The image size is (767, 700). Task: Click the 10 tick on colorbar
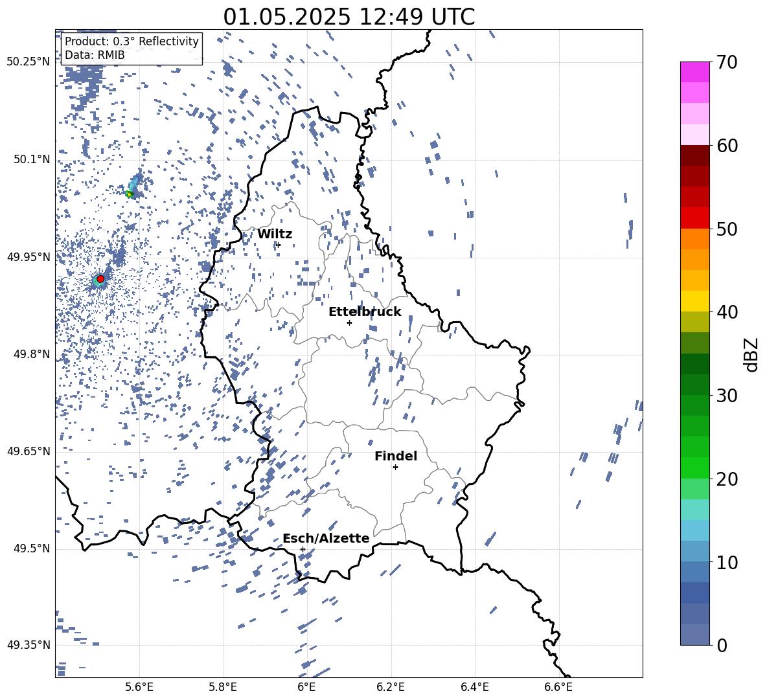tap(726, 562)
